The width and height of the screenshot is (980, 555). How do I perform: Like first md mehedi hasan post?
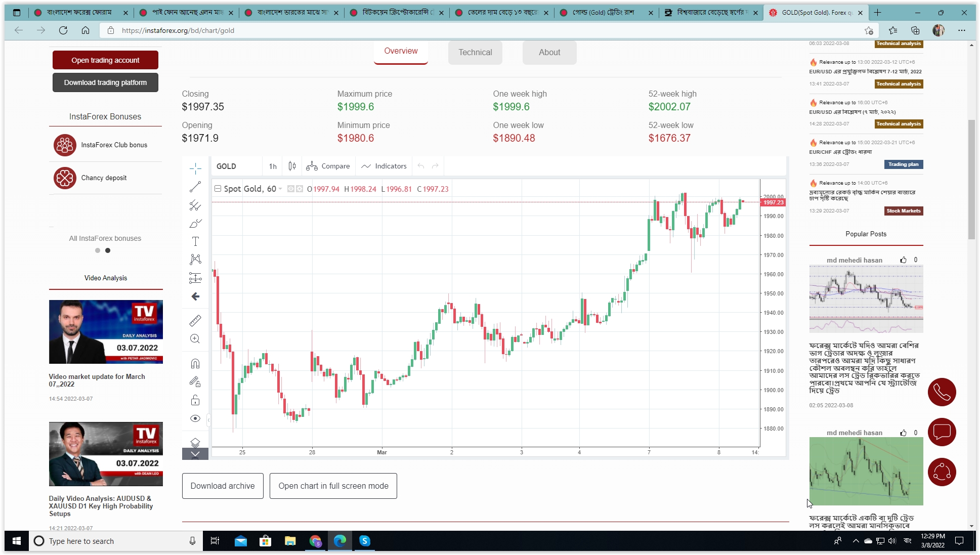(x=903, y=260)
